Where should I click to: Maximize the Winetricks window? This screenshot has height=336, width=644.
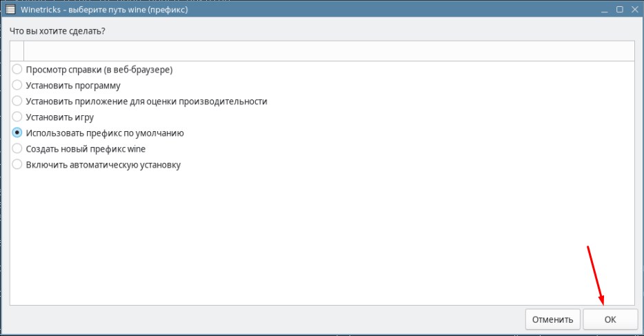(x=620, y=9)
